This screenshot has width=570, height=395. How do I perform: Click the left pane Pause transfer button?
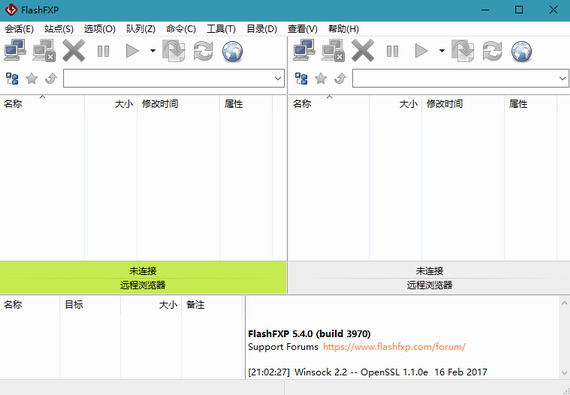pyautogui.click(x=103, y=51)
